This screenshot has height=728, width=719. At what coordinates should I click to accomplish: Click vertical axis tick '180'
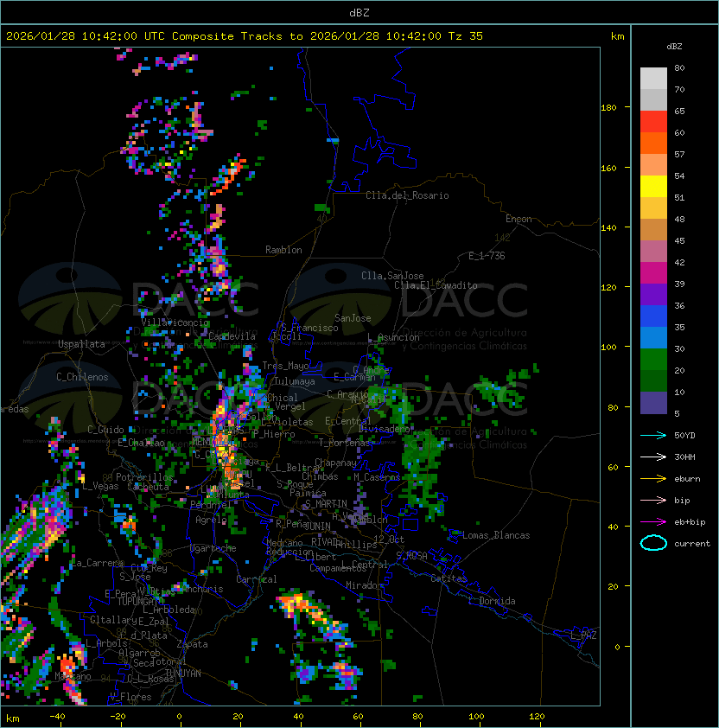(608, 107)
